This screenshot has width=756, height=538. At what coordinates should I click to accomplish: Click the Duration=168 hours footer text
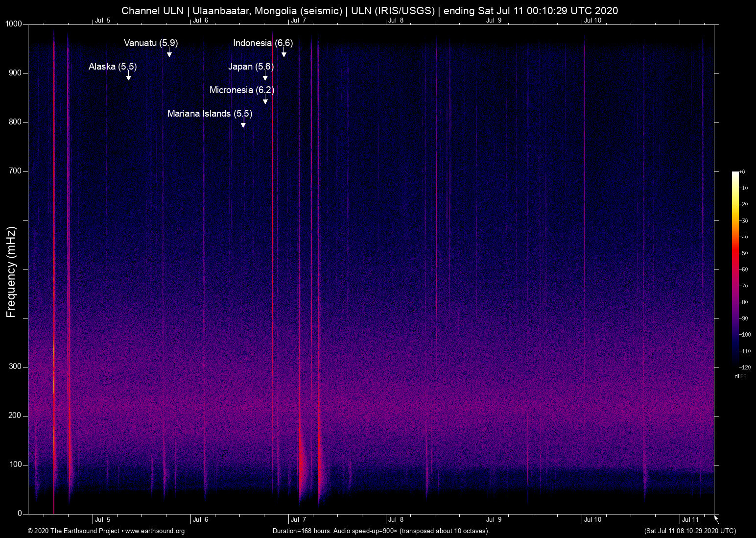pyautogui.click(x=381, y=531)
